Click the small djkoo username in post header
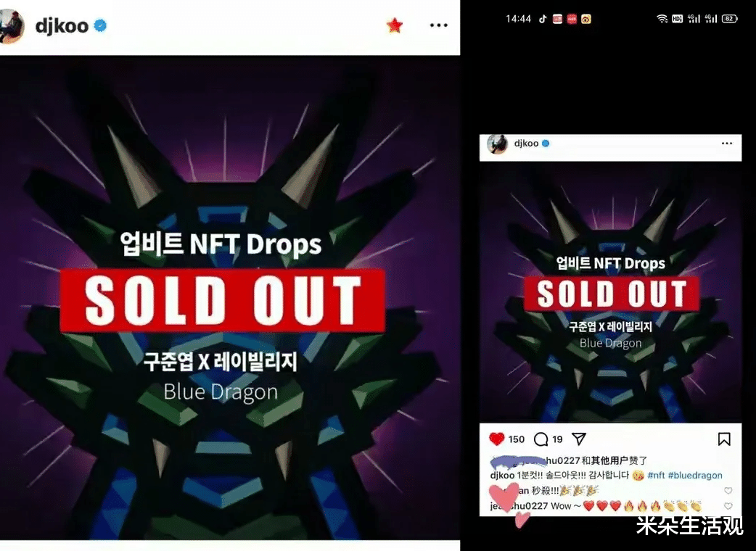 pyautogui.click(x=526, y=144)
